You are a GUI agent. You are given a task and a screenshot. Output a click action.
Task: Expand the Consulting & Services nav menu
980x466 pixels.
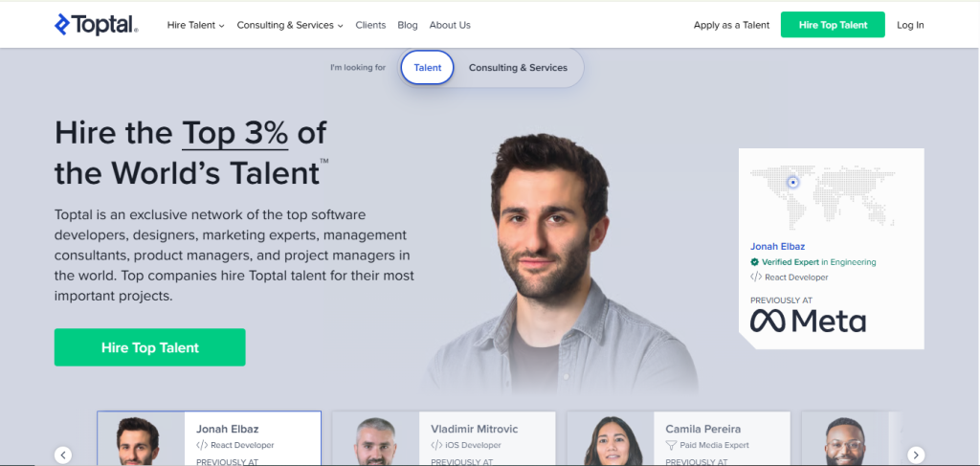click(290, 25)
